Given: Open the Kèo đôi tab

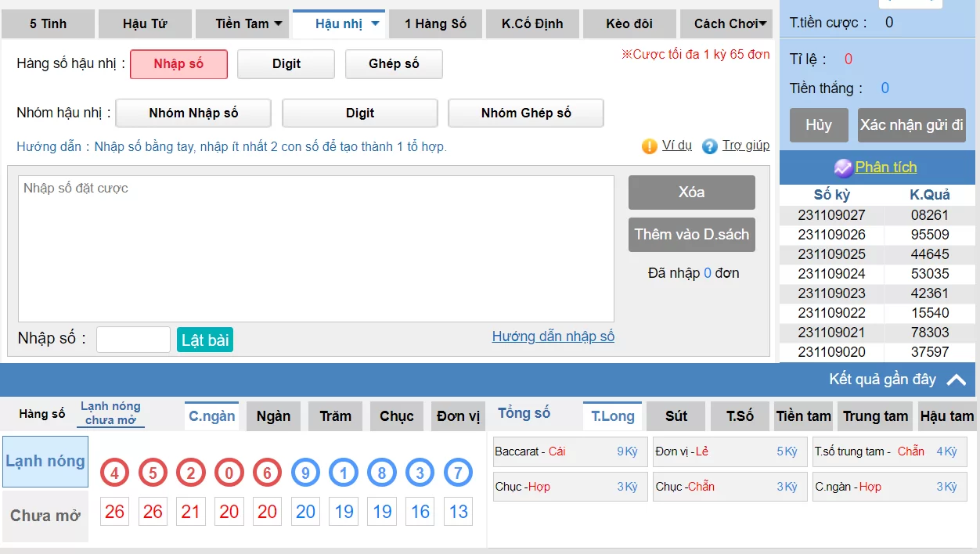Looking at the screenshot, I should point(629,23).
